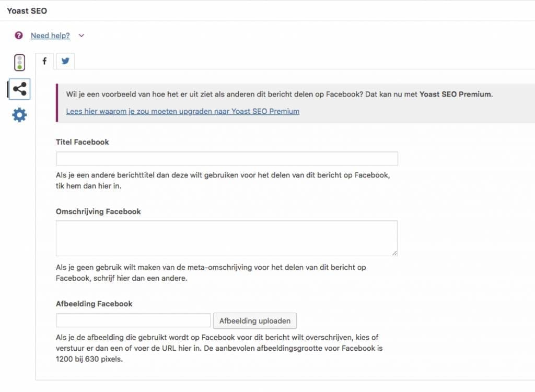Click the Afbeelding Facebook label

click(94, 304)
